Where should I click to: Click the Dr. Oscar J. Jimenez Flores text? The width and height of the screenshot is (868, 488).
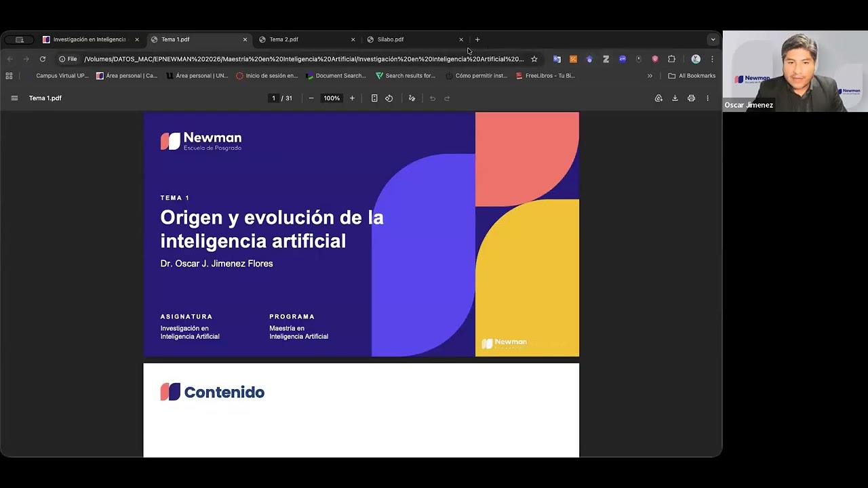[216, 264]
